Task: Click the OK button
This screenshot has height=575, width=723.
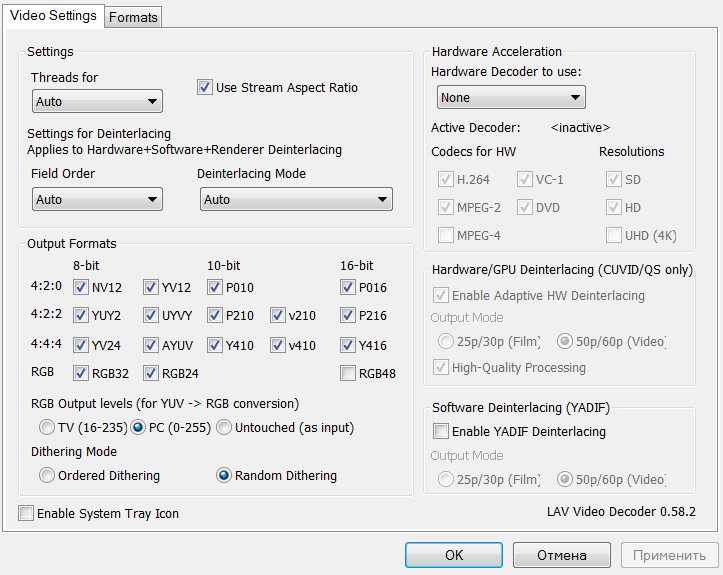Action: click(454, 555)
